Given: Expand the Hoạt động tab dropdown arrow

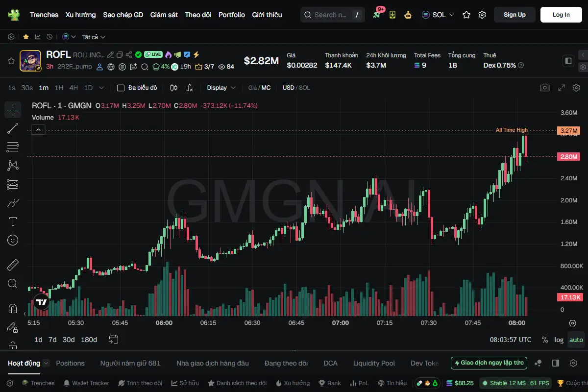Looking at the screenshot, I should 46,363.
